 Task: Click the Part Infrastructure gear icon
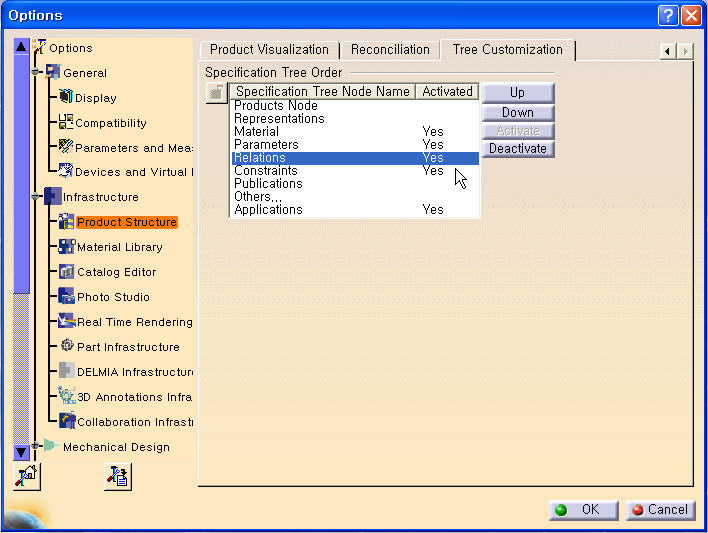tap(67, 346)
